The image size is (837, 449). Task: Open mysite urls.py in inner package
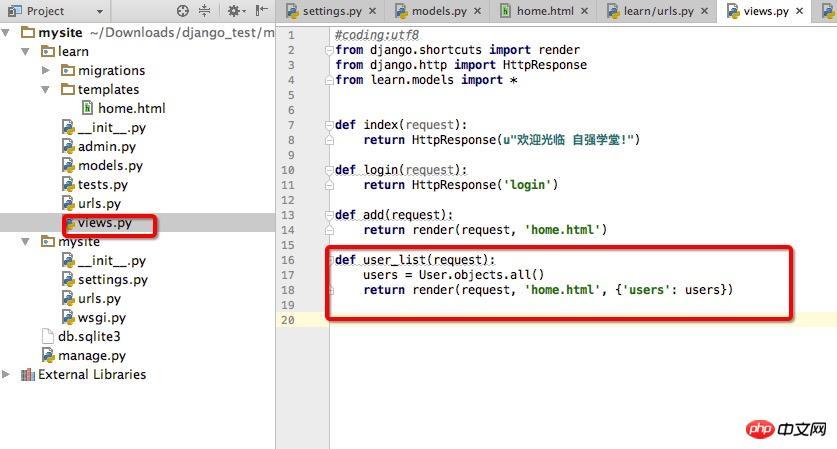point(99,298)
